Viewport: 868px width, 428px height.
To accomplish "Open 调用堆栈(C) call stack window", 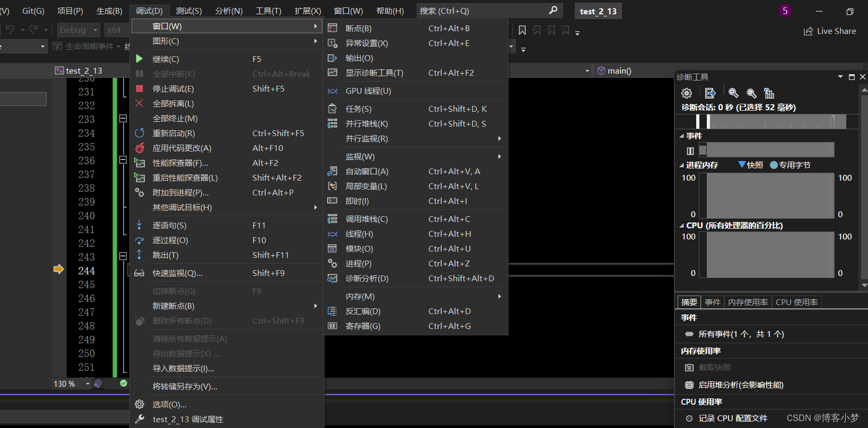I will point(416,219).
